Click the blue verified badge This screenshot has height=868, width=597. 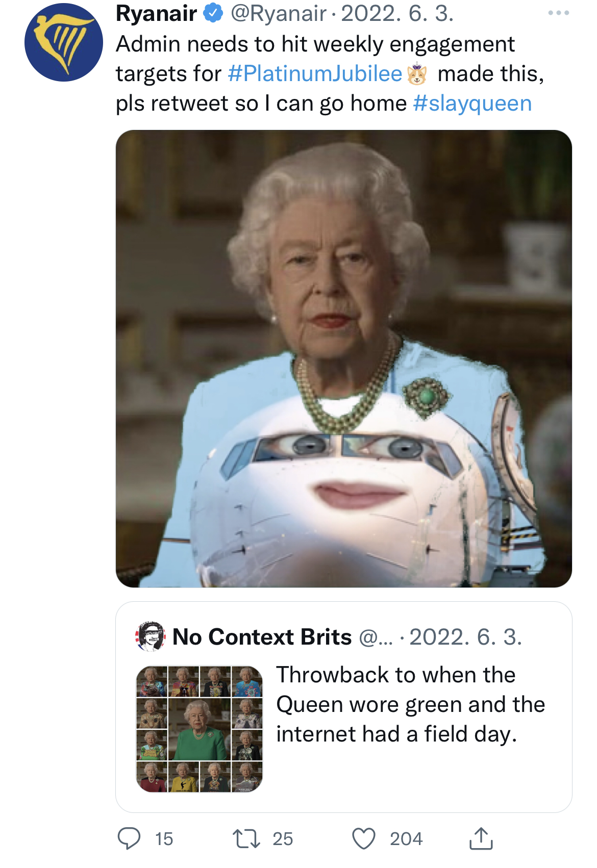pyautogui.click(x=213, y=13)
